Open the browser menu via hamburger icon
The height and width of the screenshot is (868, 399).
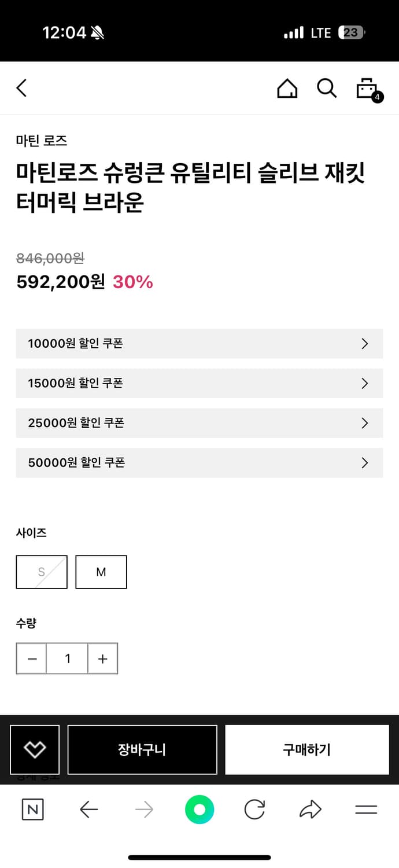[x=366, y=810]
